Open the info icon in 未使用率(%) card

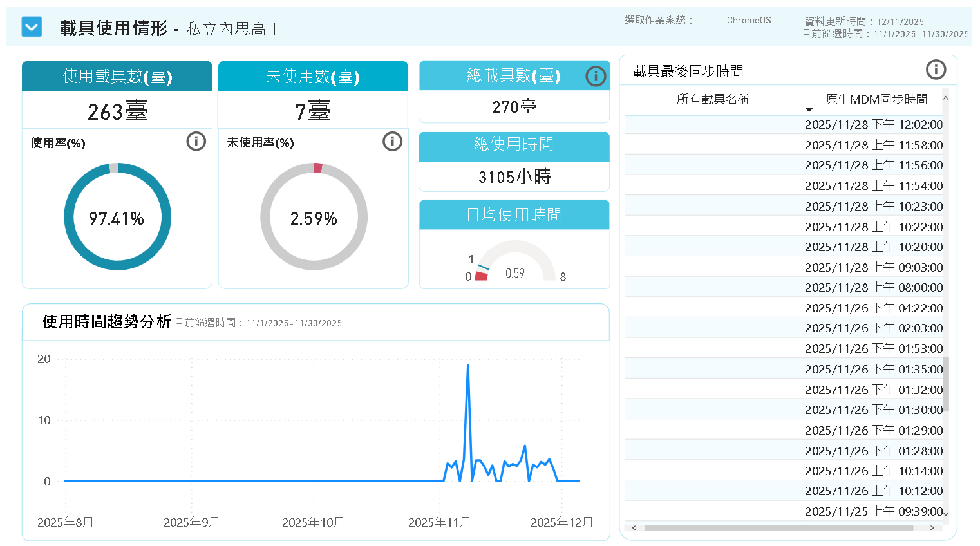pos(392,141)
